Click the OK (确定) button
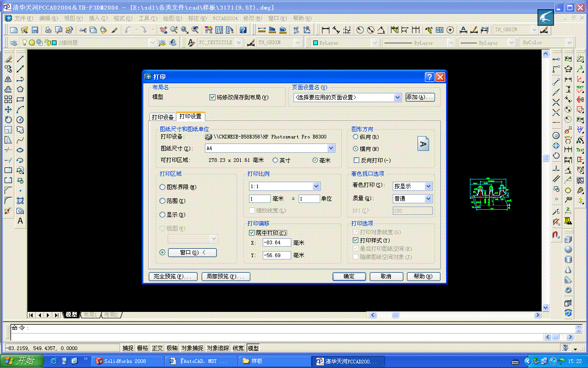 (x=349, y=276)
